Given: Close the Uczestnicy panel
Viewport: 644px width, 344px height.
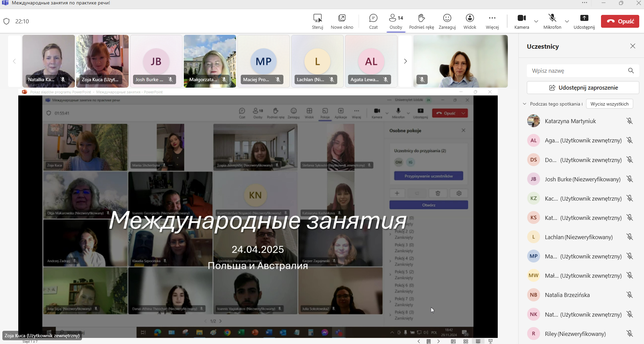Looking at the screenshot, I should click(632, 46).
